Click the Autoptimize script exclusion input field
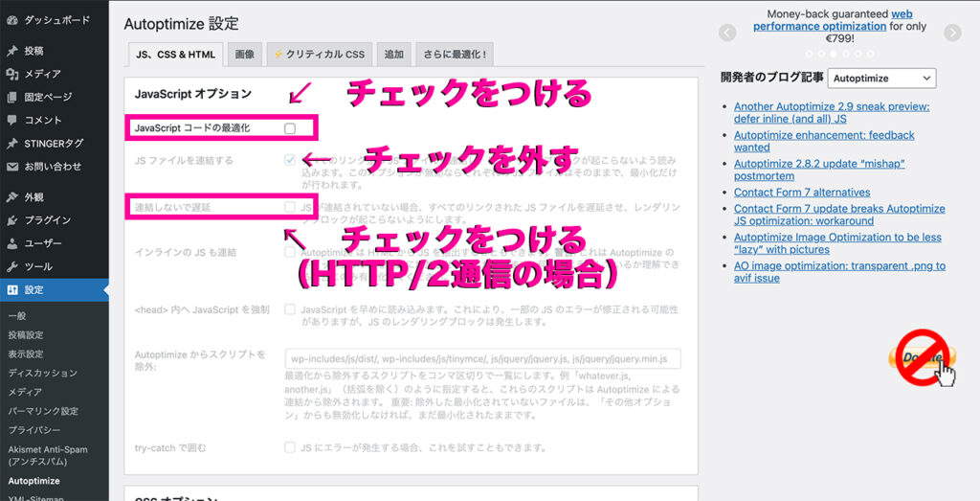Viewport: 980px width, 501px height. (482, 359)
